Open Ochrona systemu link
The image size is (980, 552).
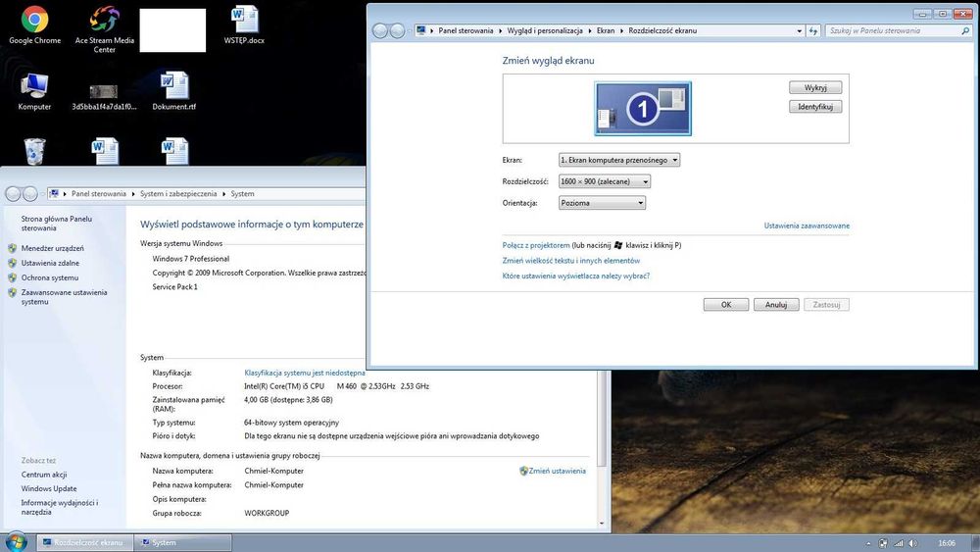[x=50, y=277]
